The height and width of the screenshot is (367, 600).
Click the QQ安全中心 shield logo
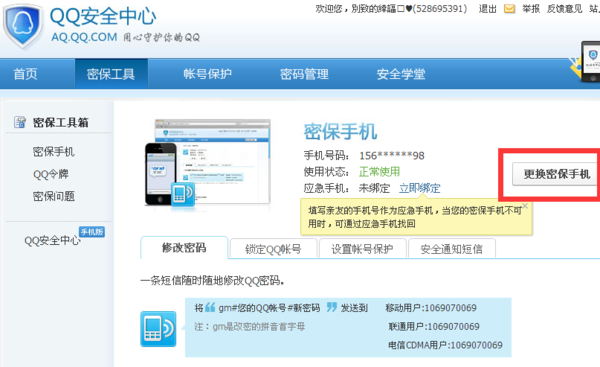(x=23, y=26)
